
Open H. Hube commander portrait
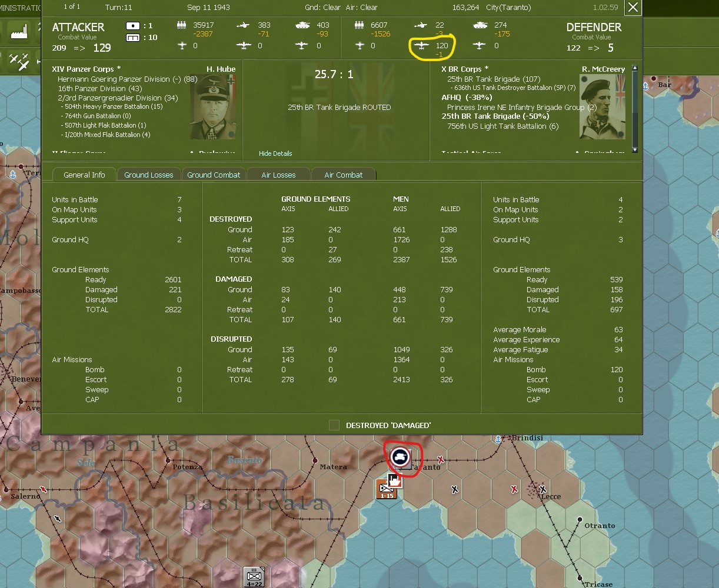tap(212, 107)
